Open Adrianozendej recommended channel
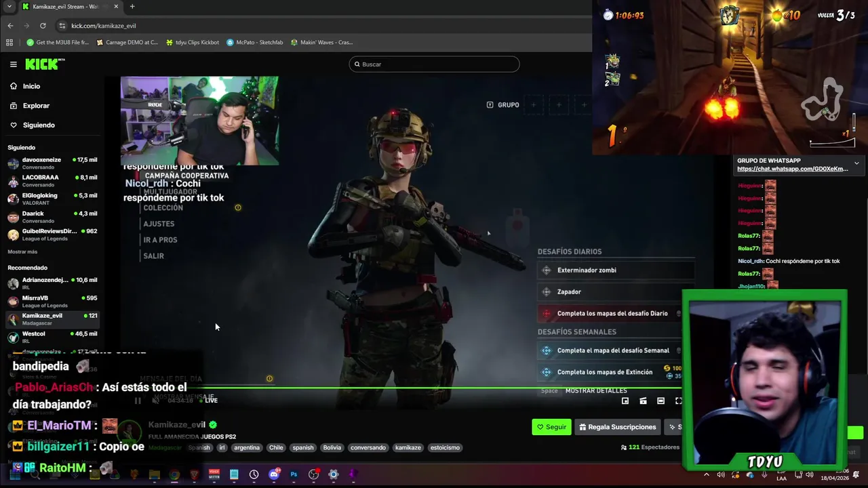The width and height of the screenshot is (868, 488). (53, 283)
